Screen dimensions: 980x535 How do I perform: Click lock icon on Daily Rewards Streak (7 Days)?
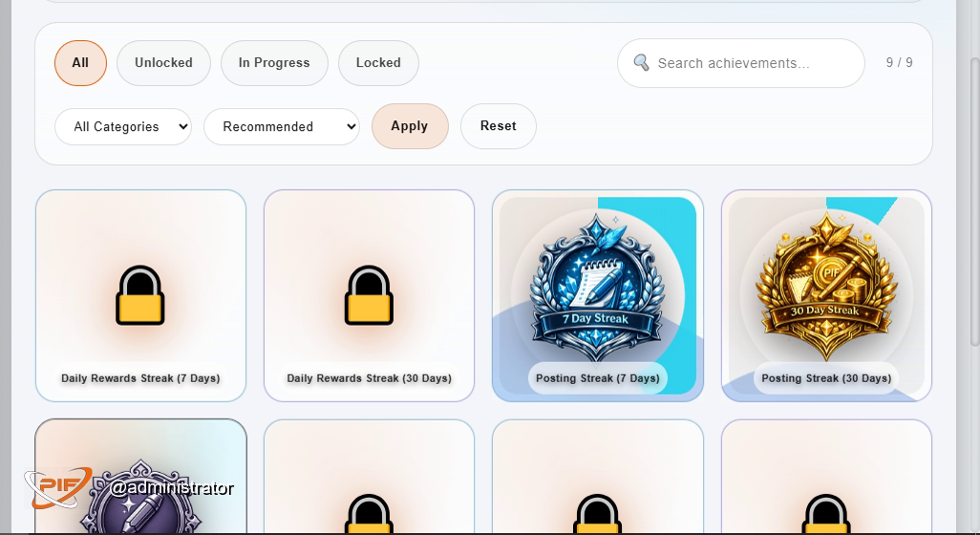click(x=140, y=296)
